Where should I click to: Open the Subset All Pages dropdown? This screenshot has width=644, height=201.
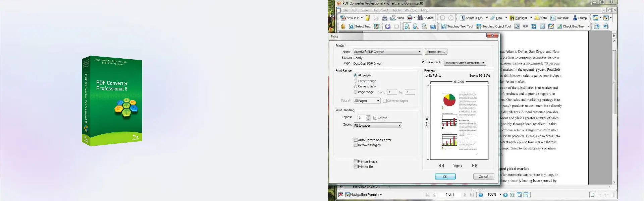tap(367, 101)
